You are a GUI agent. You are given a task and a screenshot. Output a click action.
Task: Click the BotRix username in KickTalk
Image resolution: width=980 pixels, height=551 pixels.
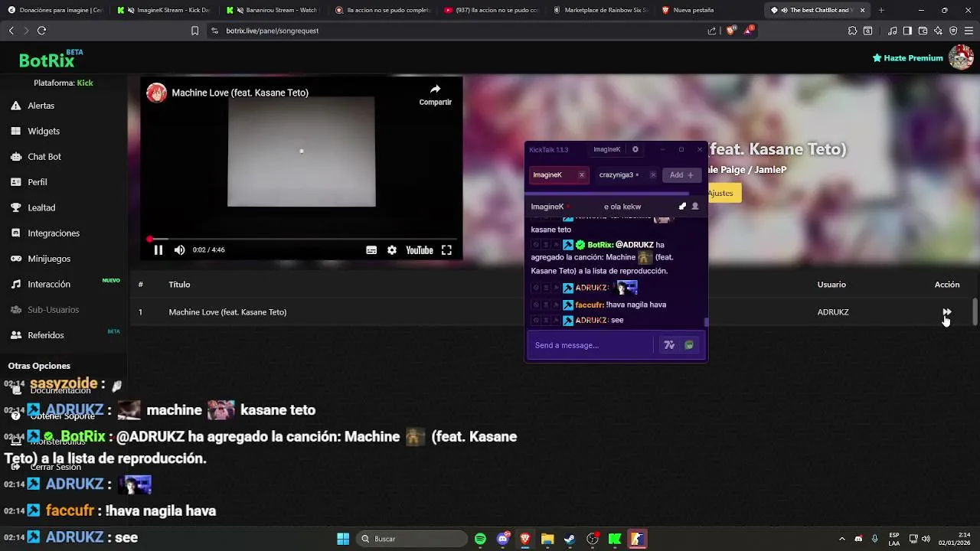600,245
